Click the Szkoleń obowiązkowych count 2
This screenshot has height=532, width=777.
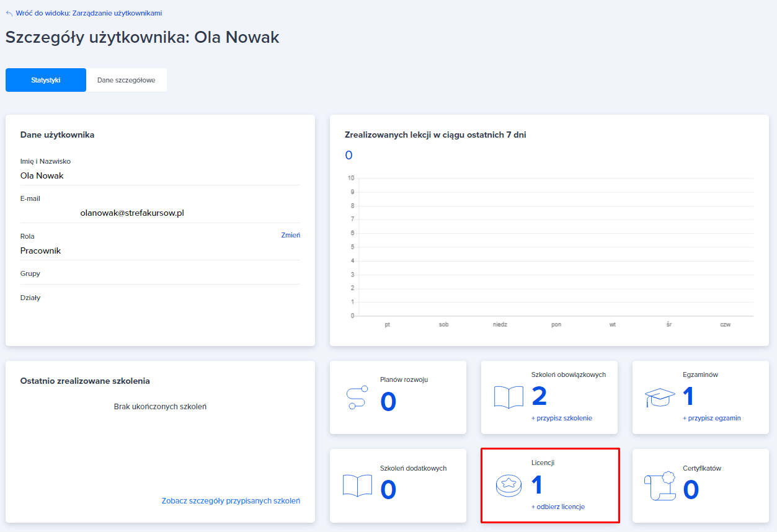[x=539, y=396]
